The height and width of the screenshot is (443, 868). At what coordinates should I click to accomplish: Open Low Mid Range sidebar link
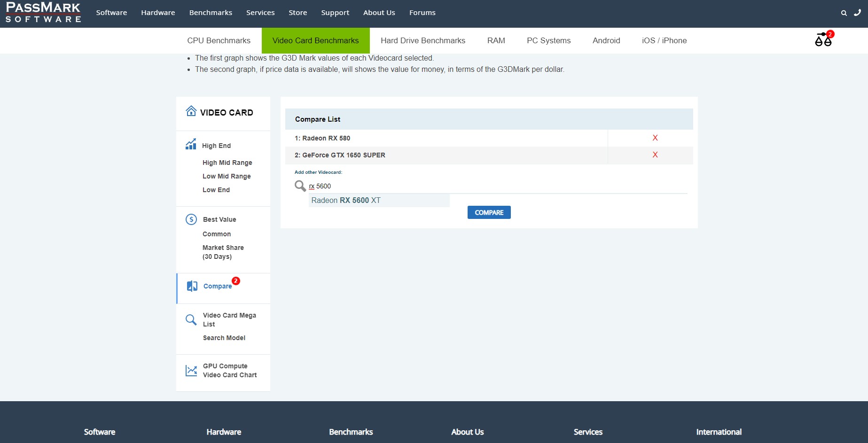[227, 176]
